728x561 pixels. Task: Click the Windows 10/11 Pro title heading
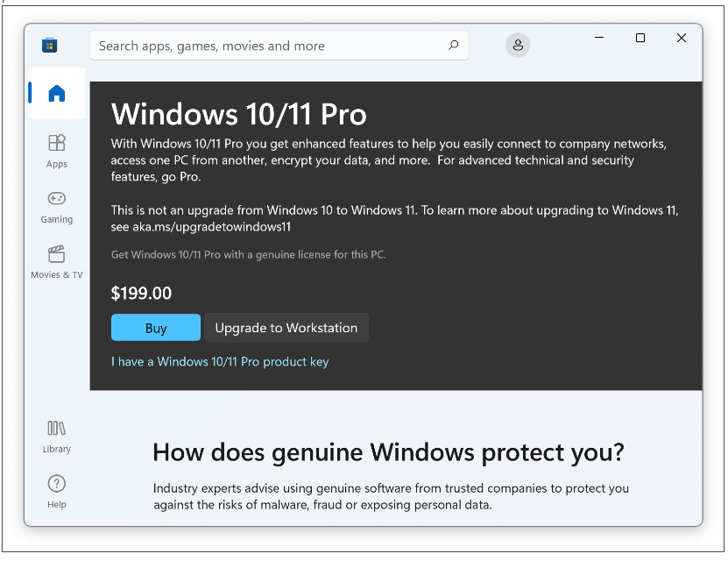[239, 114]
